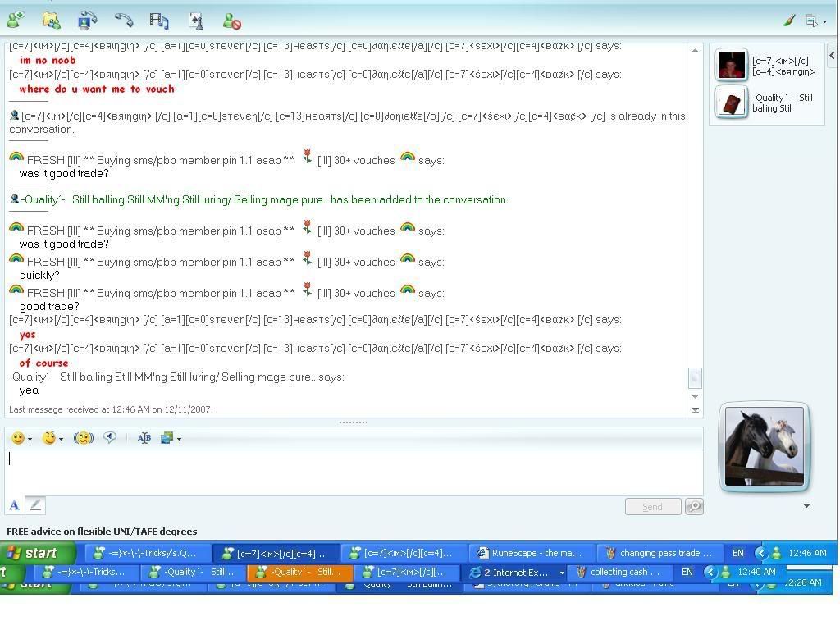
Task: Click the Messenger tray icon beside 12:46 AM
Action: (x=776, y=553)
